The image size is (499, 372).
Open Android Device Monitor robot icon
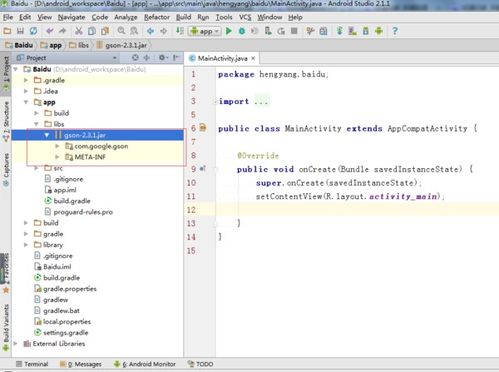coord(379,31)
